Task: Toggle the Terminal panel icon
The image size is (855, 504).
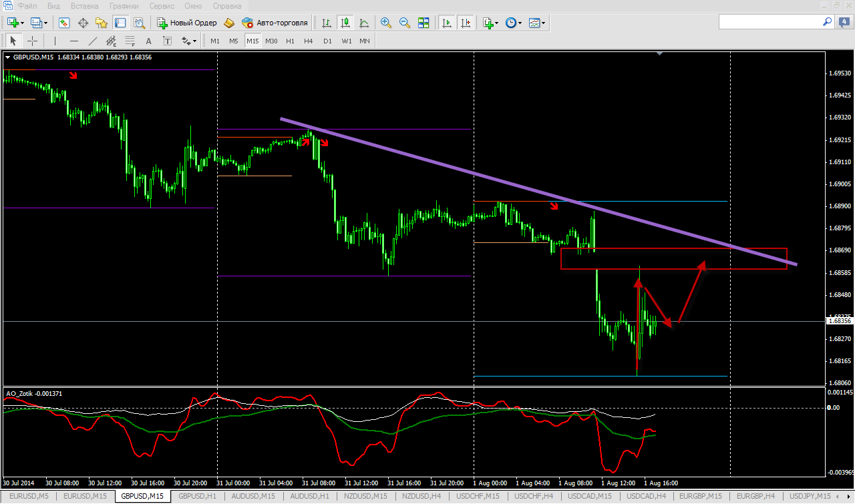Action: (x=120, y=23)
